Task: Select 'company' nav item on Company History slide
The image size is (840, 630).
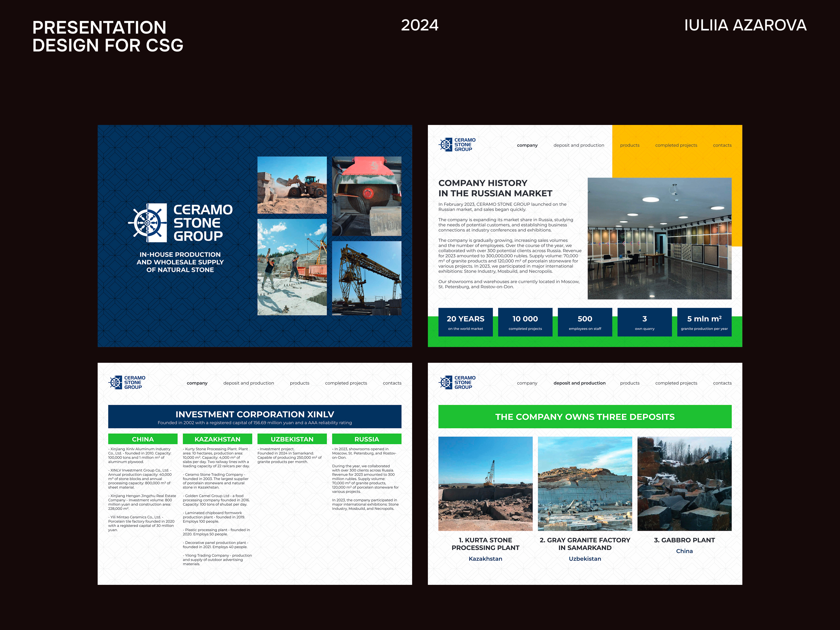Action: tap(527, 145)
